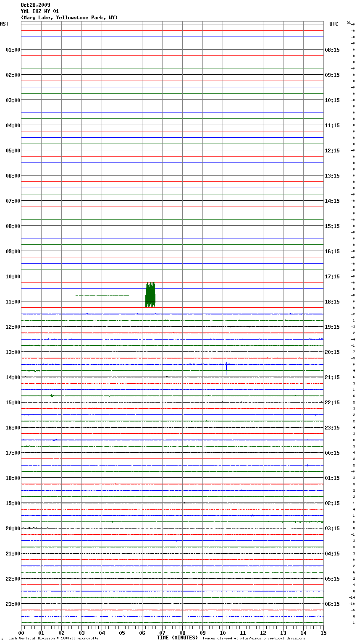Click the 17:15 UTC label

(x=332, y=277)
